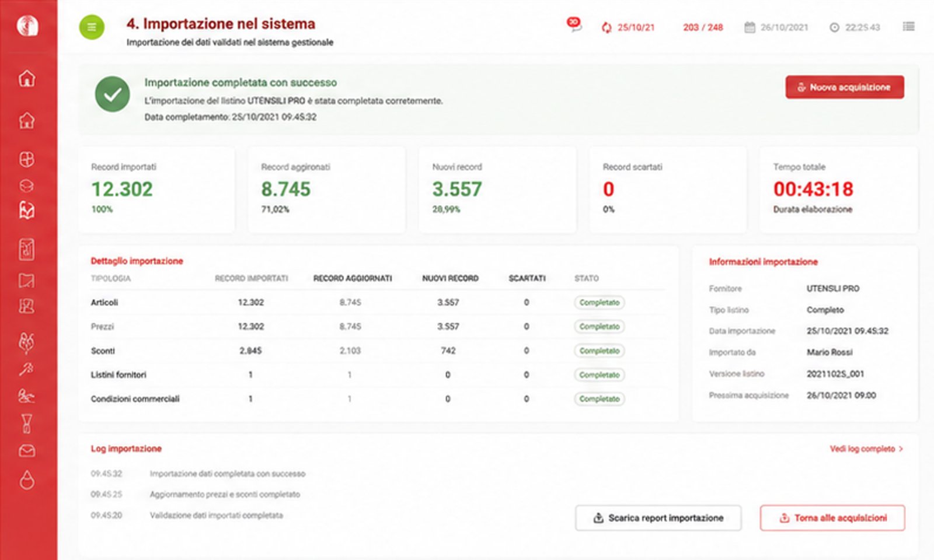The image size is (934, 560).
Task: Click the RECORD IMPORTATI column header
Action: [252, 278]
